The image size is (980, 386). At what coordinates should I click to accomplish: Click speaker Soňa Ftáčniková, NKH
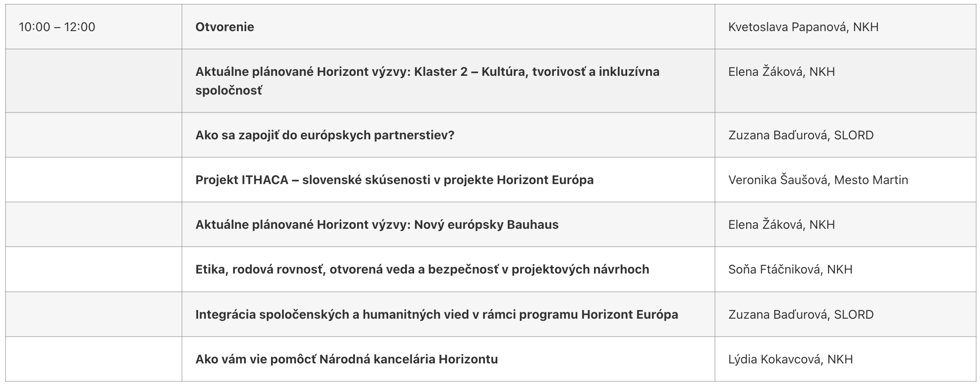[790, 269]
